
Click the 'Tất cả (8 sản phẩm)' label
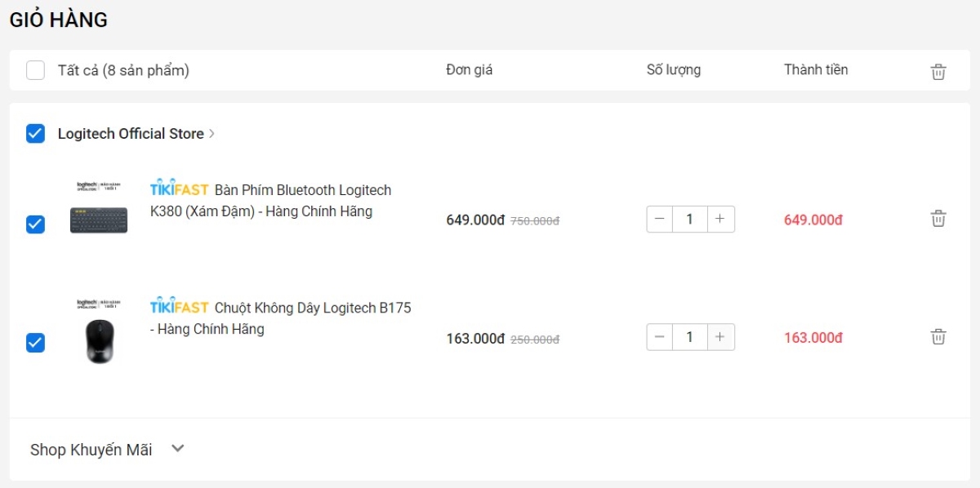tap(123, 71)
